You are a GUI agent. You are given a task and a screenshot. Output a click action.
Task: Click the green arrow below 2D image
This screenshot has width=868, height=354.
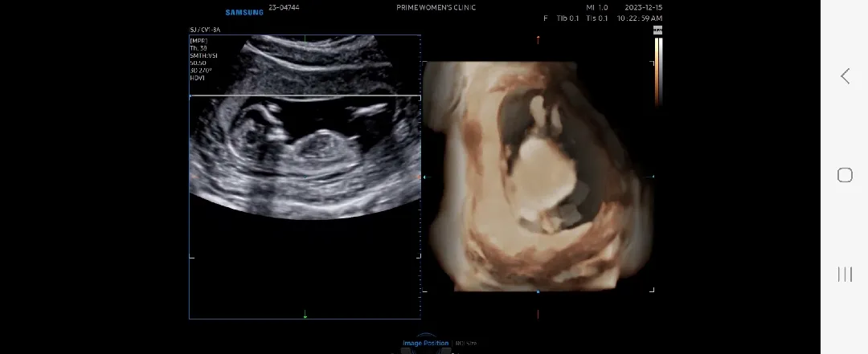coord(305,314)
